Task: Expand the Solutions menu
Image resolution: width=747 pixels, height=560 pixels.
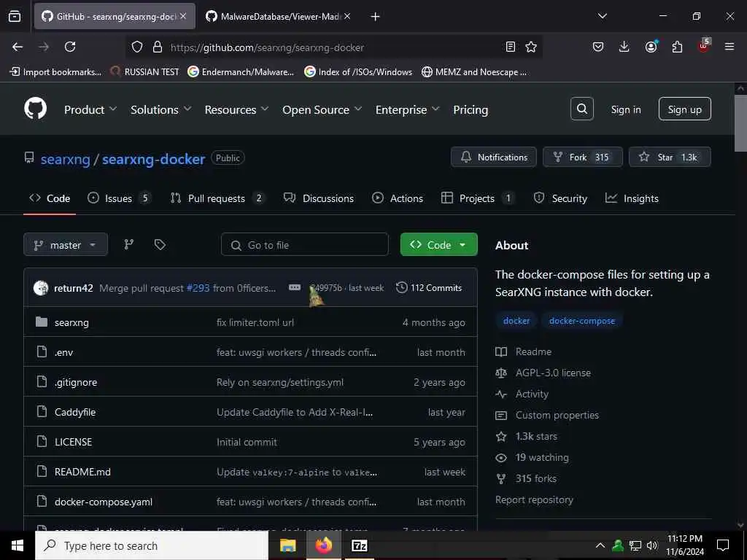Action: coord(161,109)
